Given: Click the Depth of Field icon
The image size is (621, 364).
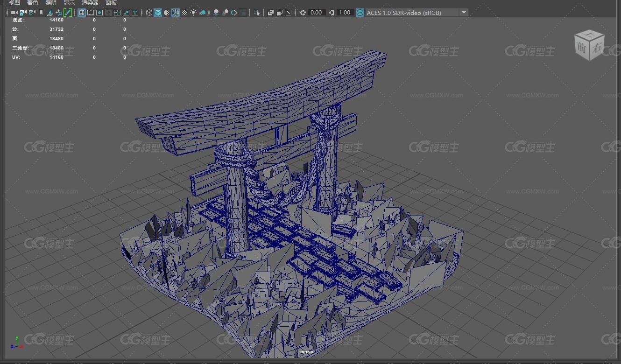Looking at the screenshot, I should [243, 13].
